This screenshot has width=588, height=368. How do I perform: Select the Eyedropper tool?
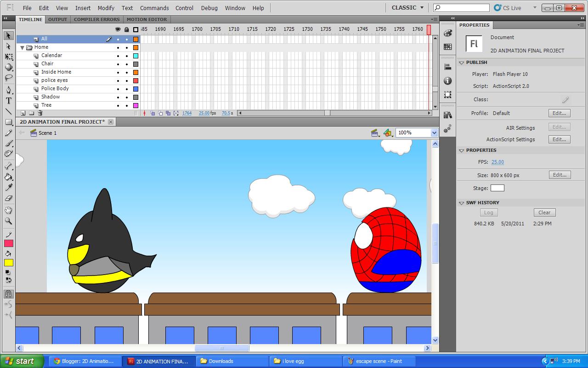[x=8, y=187]
